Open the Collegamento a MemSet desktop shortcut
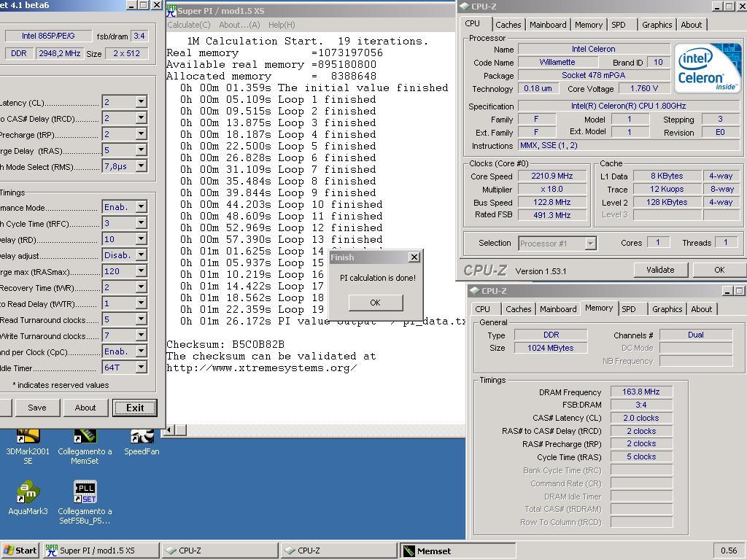 pyautogui.click(x=85, y=446)
